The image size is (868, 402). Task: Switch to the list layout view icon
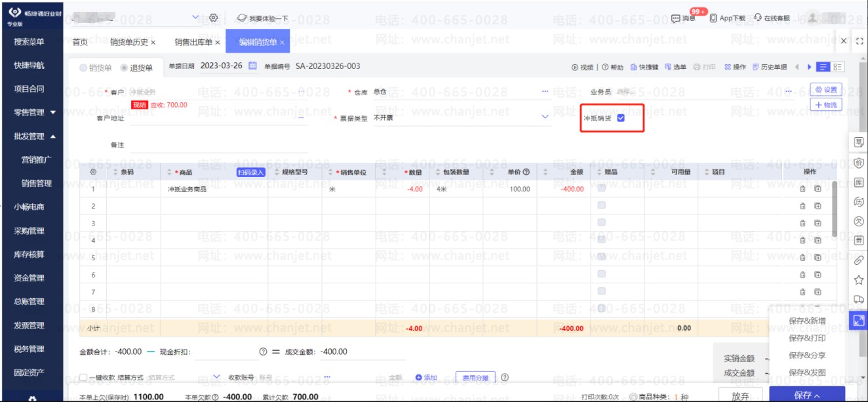[824, 67]
